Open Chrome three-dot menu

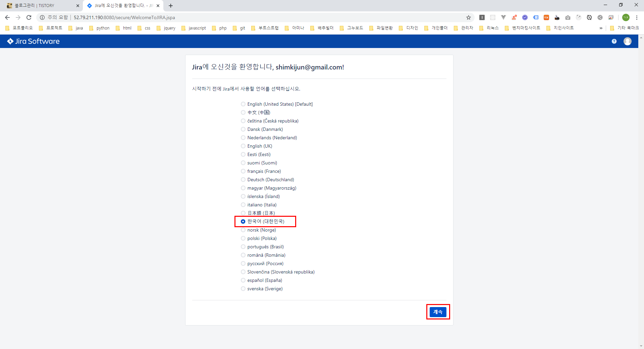tap(637, 17)
